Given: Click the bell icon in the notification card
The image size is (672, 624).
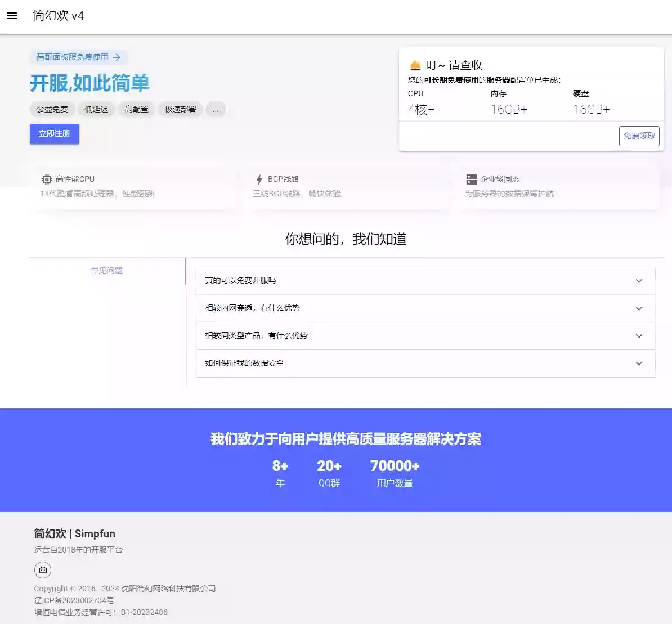Looking at the screenshot, I should [x=415, y=64].
